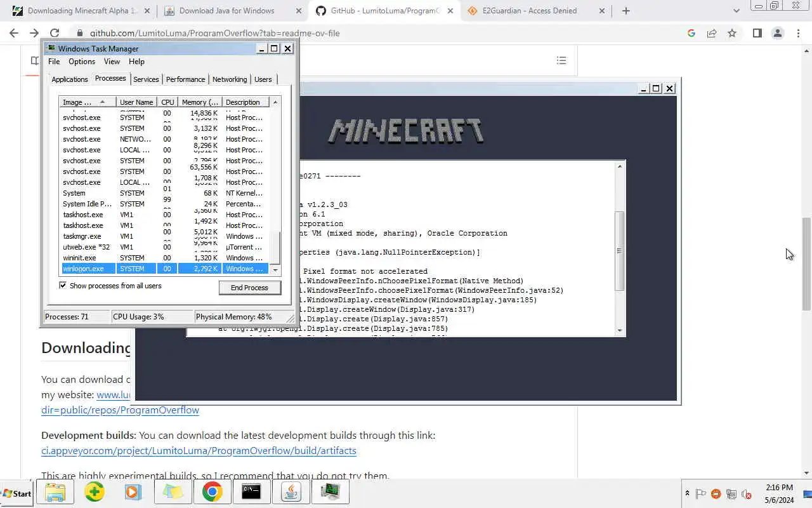Viewport: 812px width, 508px height.
Task: Open README outline list icon on GitHub
Action: point(561,60)
